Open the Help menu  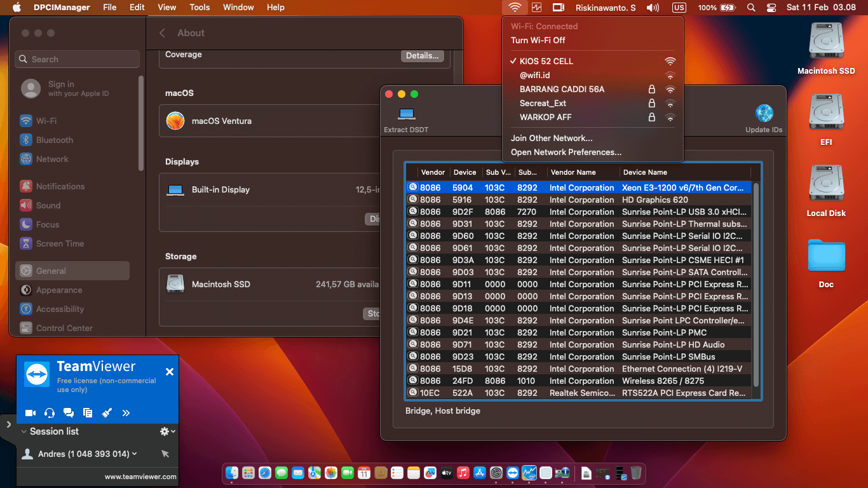(276, 8)
